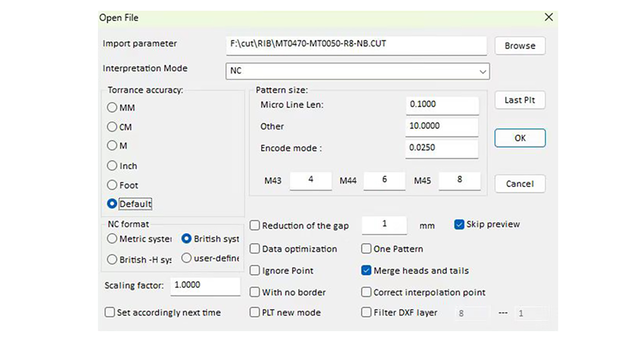Click the M44 value field
Screen dimensions: 644x337
tap(384, 181)
